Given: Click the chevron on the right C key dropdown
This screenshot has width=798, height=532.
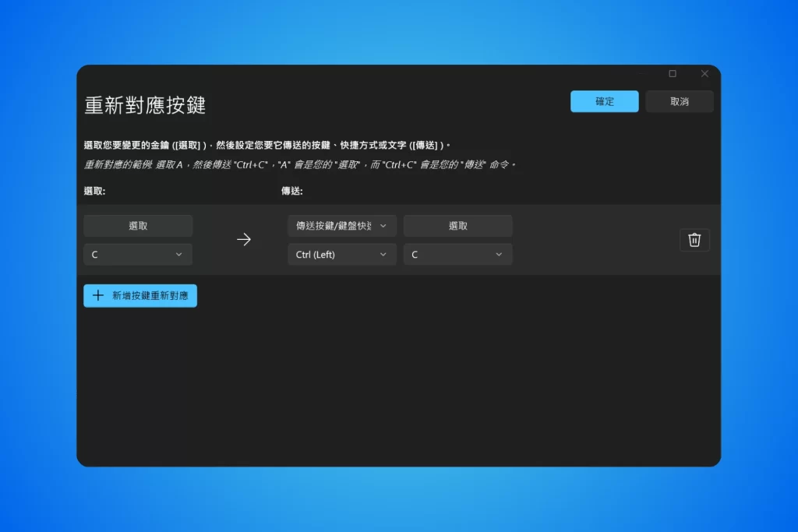Looking at the screenshot, I should click(498, 254).
